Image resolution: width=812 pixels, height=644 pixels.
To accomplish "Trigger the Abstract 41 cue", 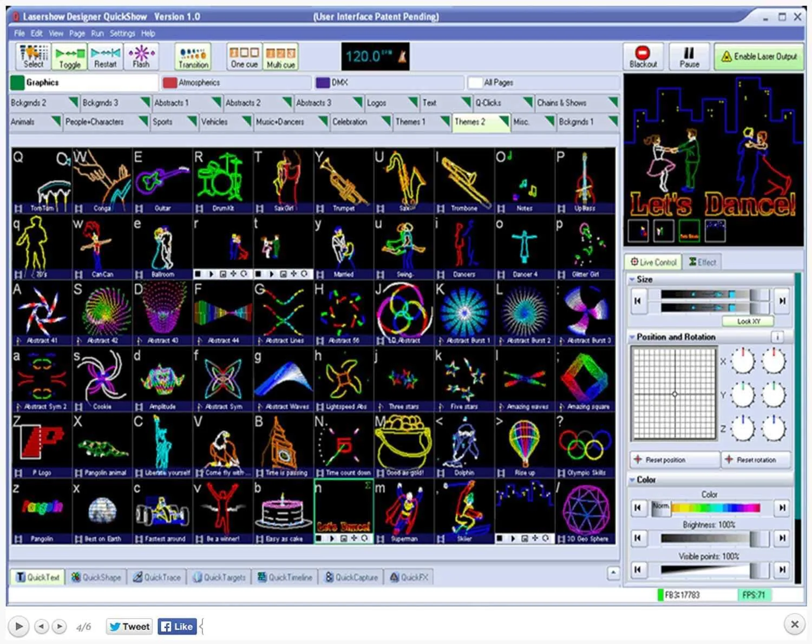I will 42,313.
